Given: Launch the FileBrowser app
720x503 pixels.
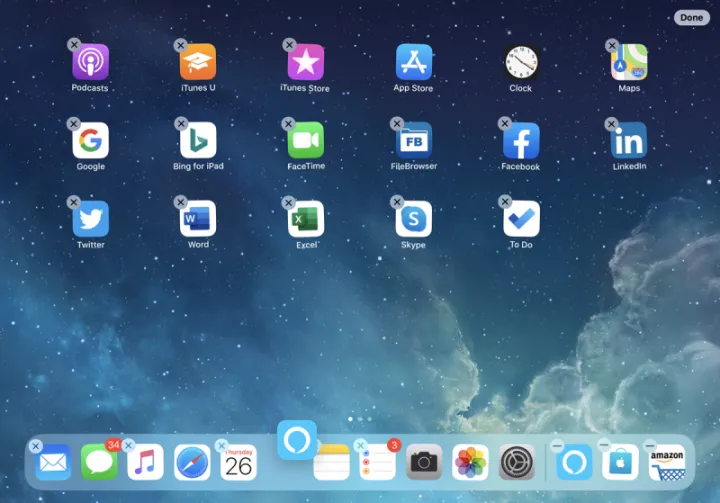Looking at the screenshot, I should click(x=413, y=140).
